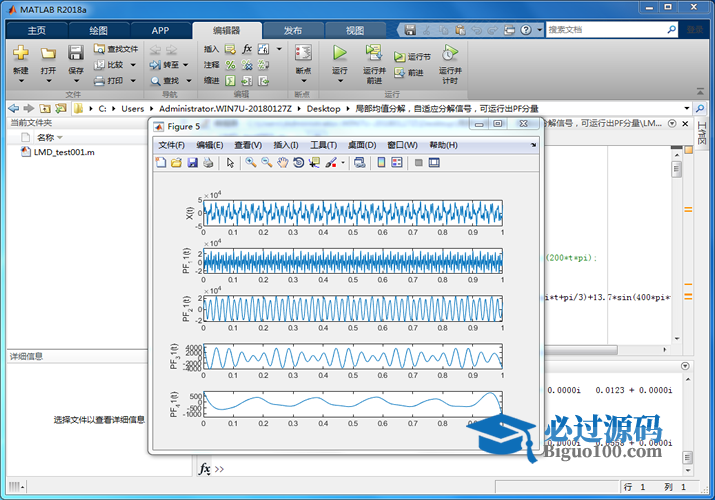Viewport: 715px width, 500px height.
Task: Switch to the APP tab
Action: coord(160,31)
